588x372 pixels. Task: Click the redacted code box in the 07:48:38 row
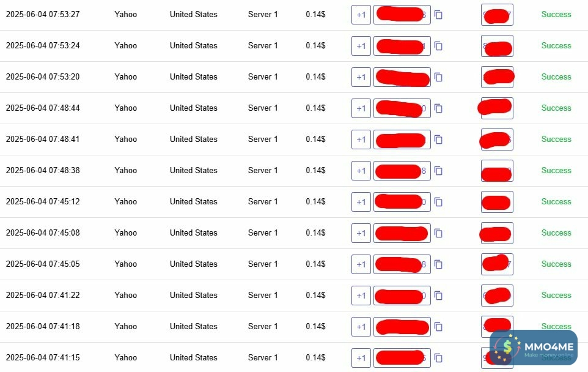(x=497, y=171)
